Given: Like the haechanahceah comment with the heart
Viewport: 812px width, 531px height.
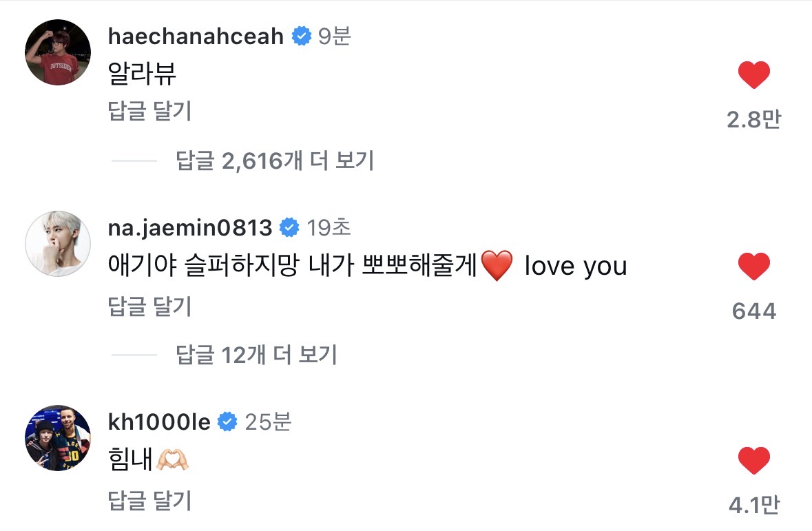Looking at the screenshot, I should [x=753, y=75].
